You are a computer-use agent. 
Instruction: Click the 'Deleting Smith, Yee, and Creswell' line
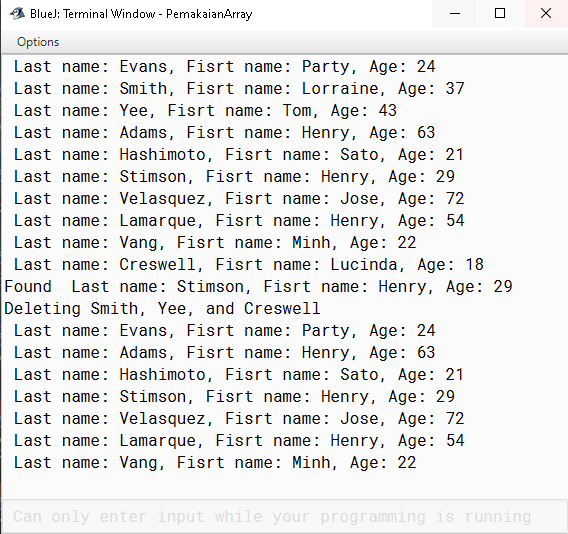click(162, 309)
